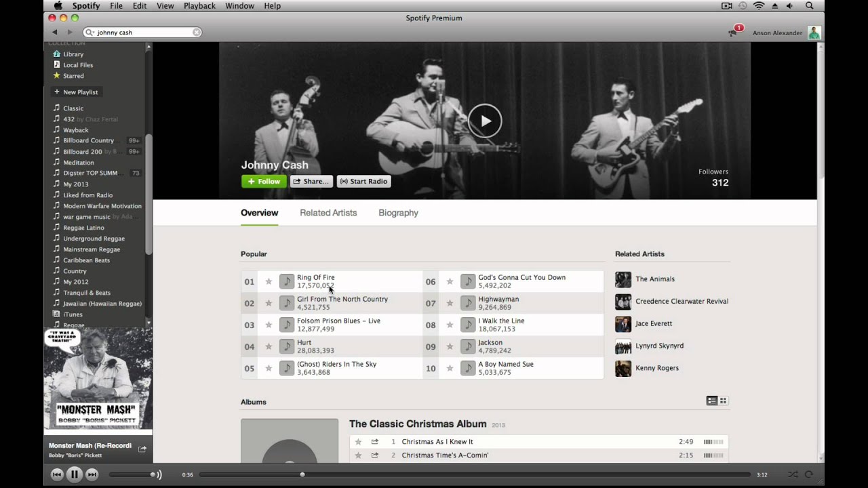The image size is (868, 488).
Task: Star the track Ring Of Fire
Action: 269,281
